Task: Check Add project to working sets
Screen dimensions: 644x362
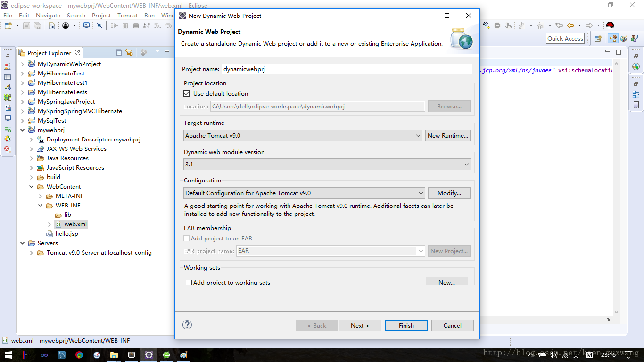Action: click(x=189, y=282)
